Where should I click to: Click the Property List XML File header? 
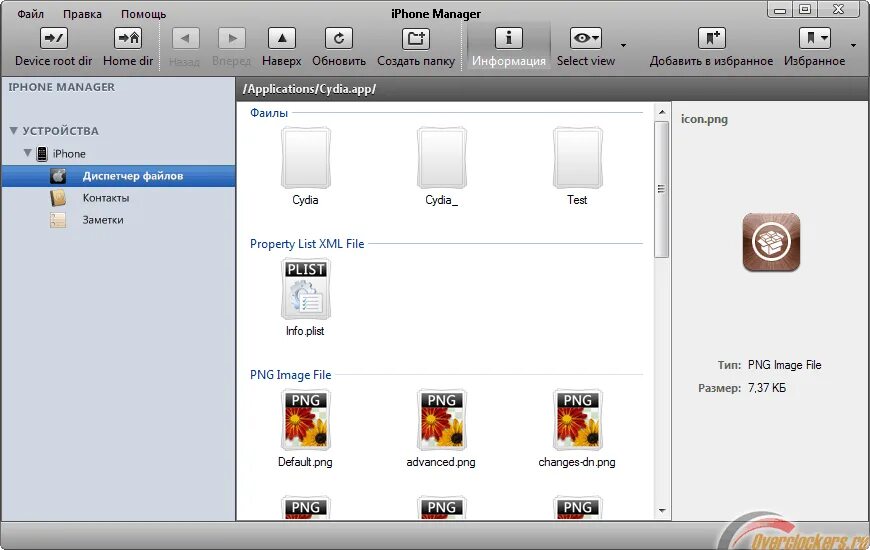(x=307, y=244)
